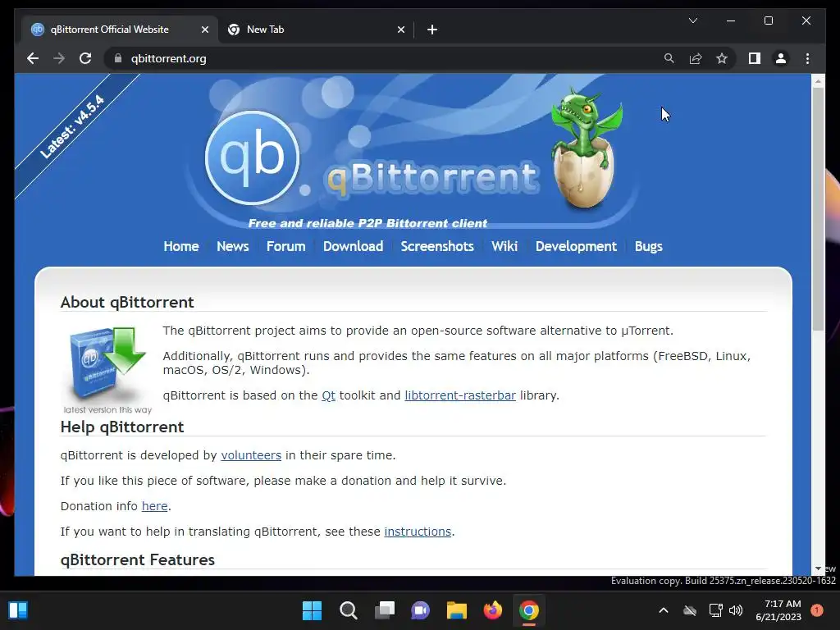Open the notification badge icon

coord(817,610)
